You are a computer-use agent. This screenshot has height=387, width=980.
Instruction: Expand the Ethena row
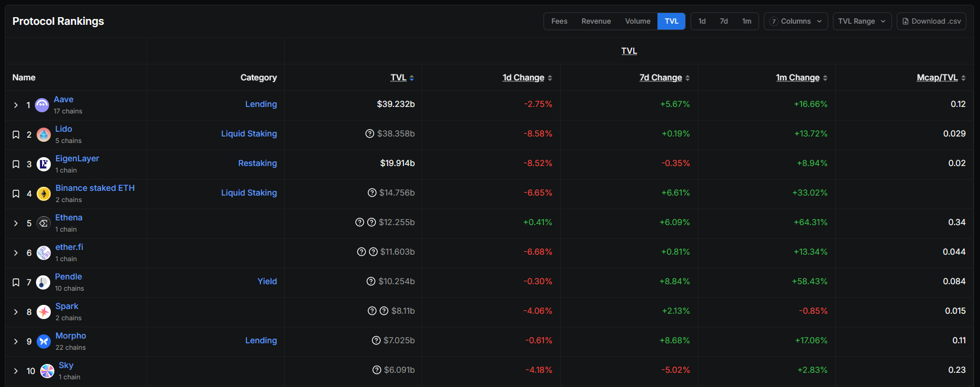coord(16,223)
